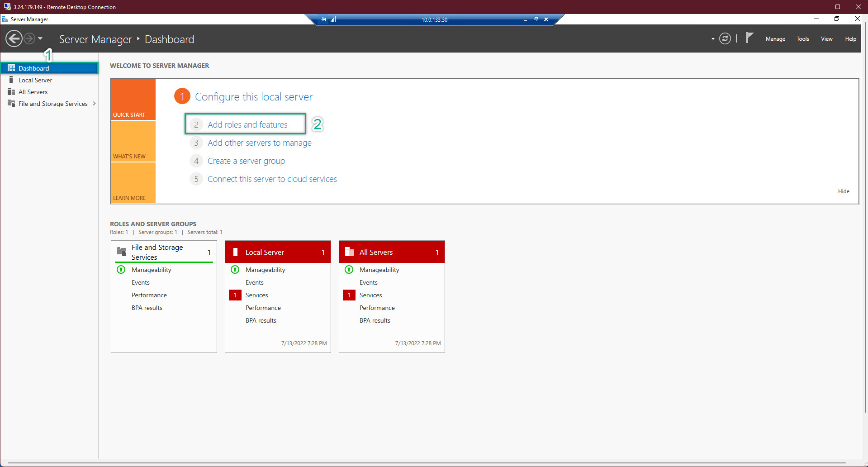Viewport: 868px width, 467px height.
Task: Select Dashboard in the sidebar
Action: coord(49,68)
